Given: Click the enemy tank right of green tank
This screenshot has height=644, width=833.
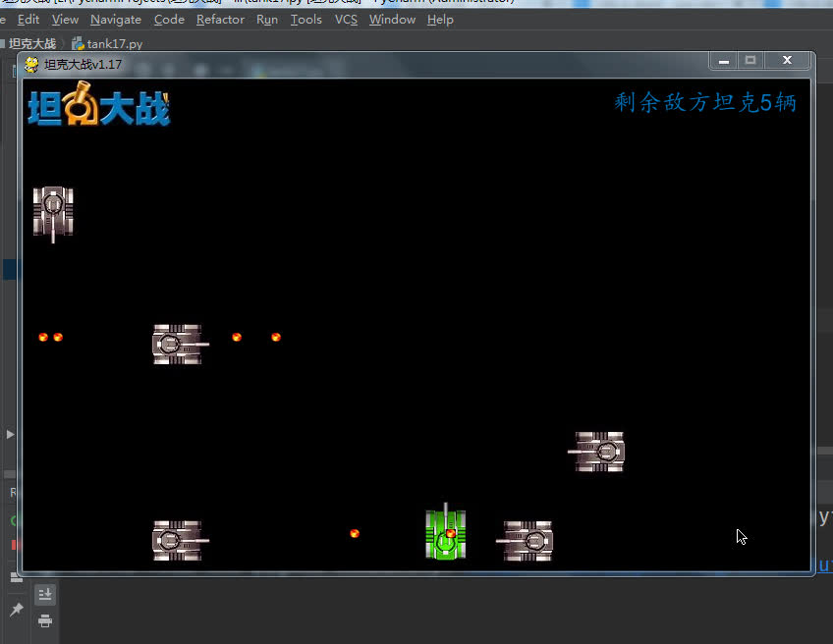Looking at the screenshot, I should tap(525, 541).
